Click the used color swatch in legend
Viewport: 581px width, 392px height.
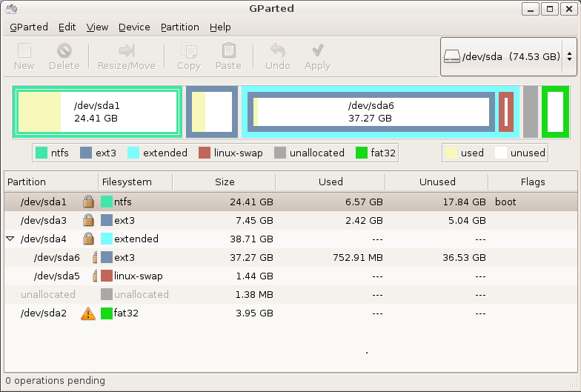[451, 153]
